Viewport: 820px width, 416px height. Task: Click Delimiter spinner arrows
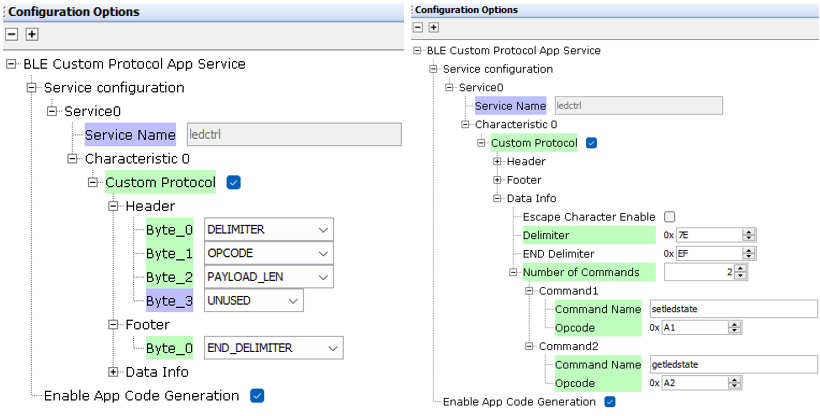749,235
